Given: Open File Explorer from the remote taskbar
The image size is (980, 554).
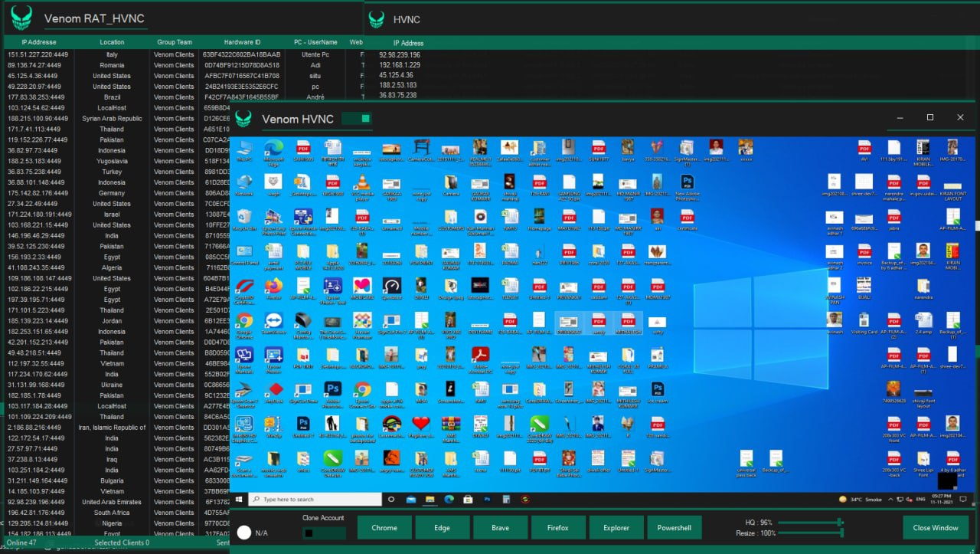Looking at the screenshot, I should click(430, 499).
